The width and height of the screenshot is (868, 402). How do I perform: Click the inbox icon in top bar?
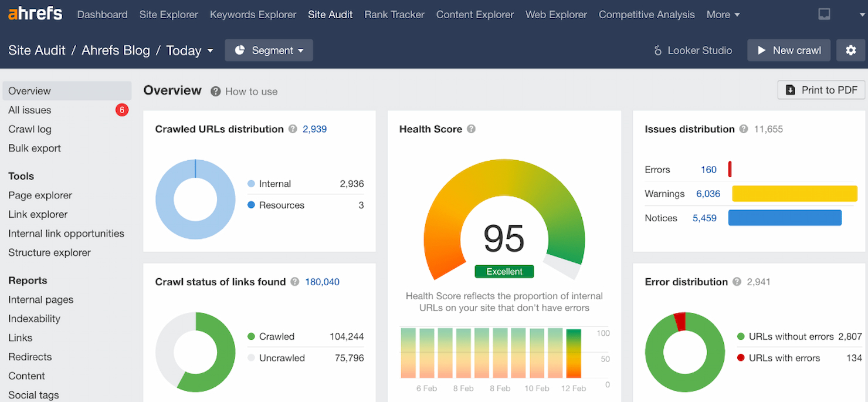coord(824,14)
